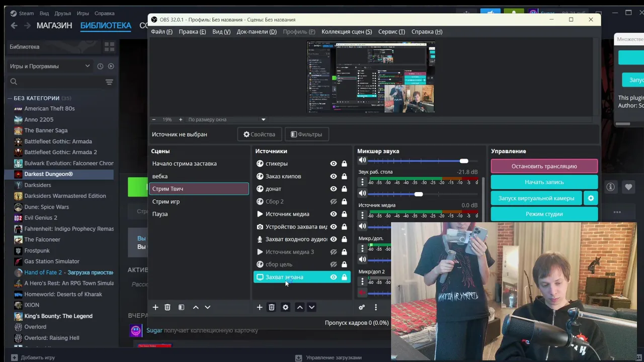
Task: Move scene up in Scenes panel
Action: tap(196, 307)
